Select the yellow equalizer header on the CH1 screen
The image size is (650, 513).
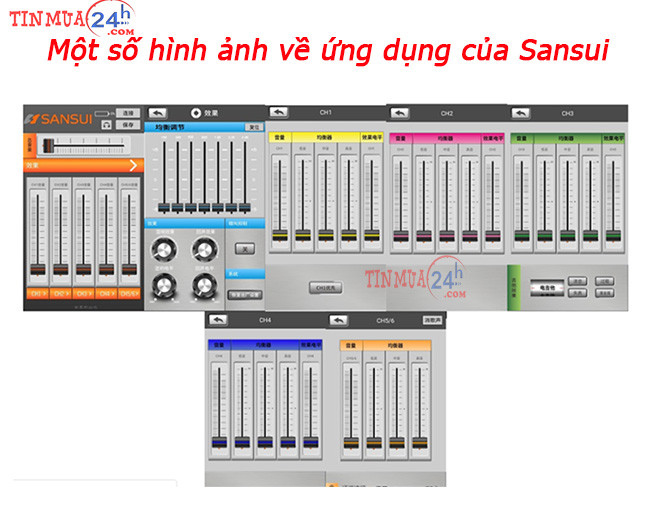(326, 137)
